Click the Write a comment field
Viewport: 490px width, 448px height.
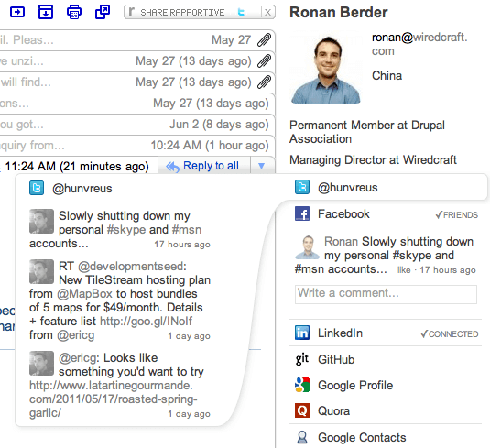tap(386, 294)
